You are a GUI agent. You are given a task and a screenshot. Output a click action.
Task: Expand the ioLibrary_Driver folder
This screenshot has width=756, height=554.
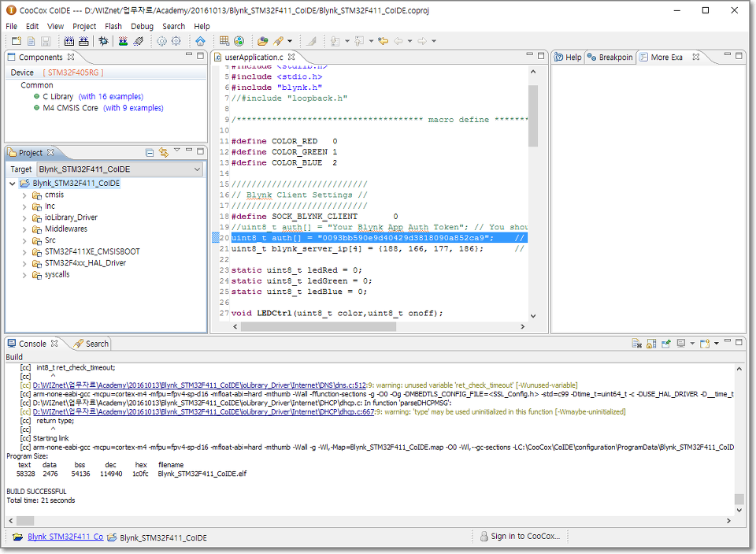[x=24, y=218]
